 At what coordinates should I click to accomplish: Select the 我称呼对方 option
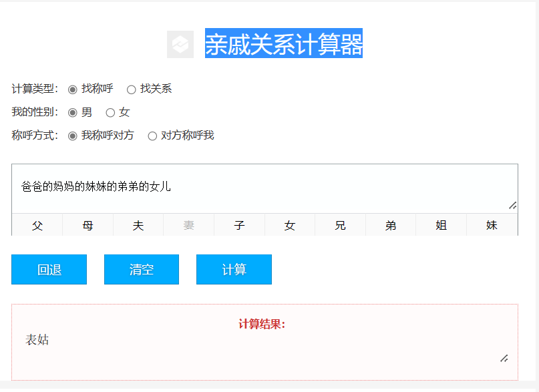[x=73, y=135]
